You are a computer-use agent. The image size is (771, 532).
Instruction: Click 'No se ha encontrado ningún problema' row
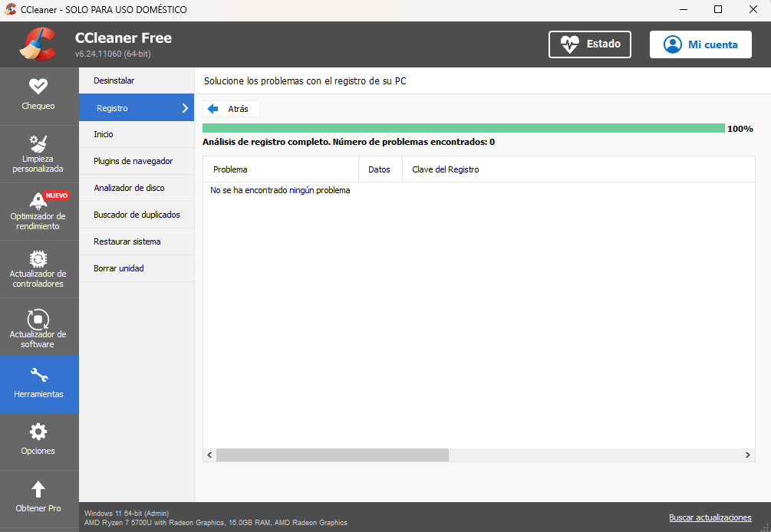280,190
